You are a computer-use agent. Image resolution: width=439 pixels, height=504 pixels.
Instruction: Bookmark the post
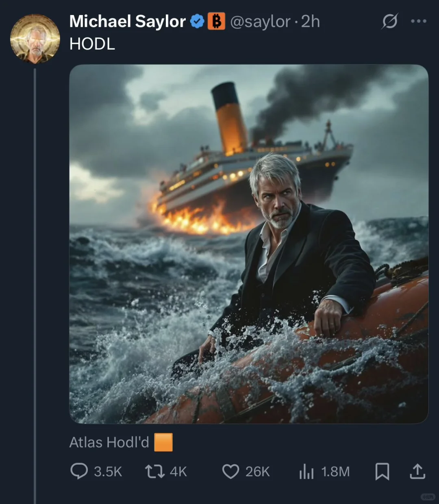(382, 471)
